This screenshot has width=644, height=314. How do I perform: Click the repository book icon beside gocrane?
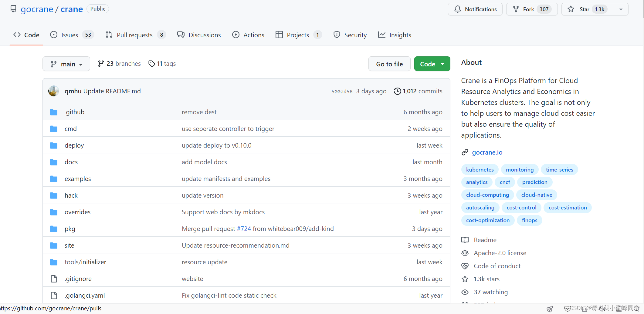[x=13, y=9]
